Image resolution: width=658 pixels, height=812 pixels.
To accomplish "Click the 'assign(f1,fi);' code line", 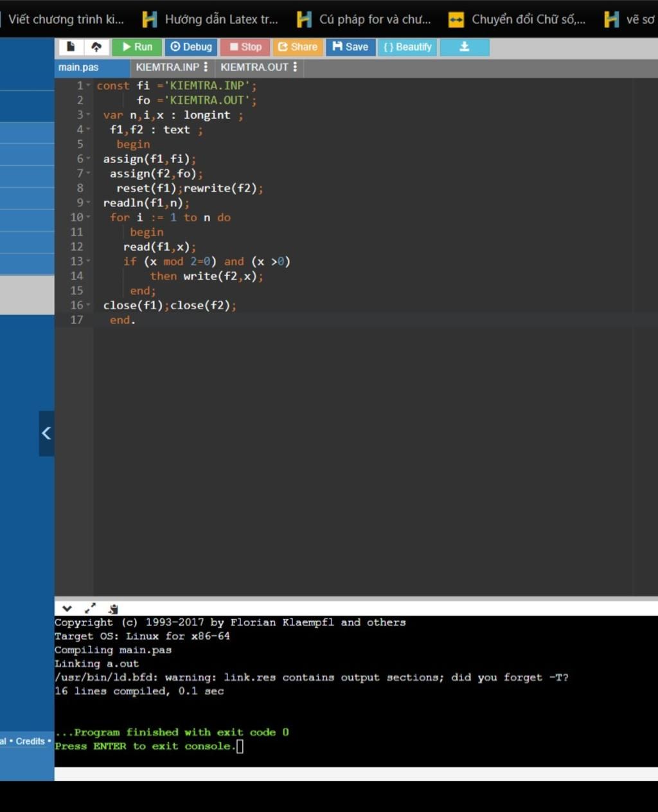I will pyautogui.click(x=150, y=159).
